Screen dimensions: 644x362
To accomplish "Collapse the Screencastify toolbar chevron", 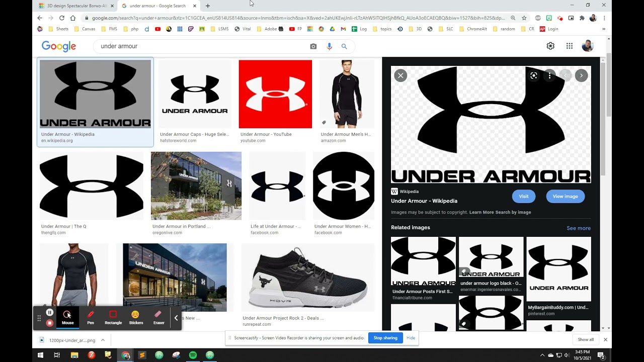I will pos(176,318).
